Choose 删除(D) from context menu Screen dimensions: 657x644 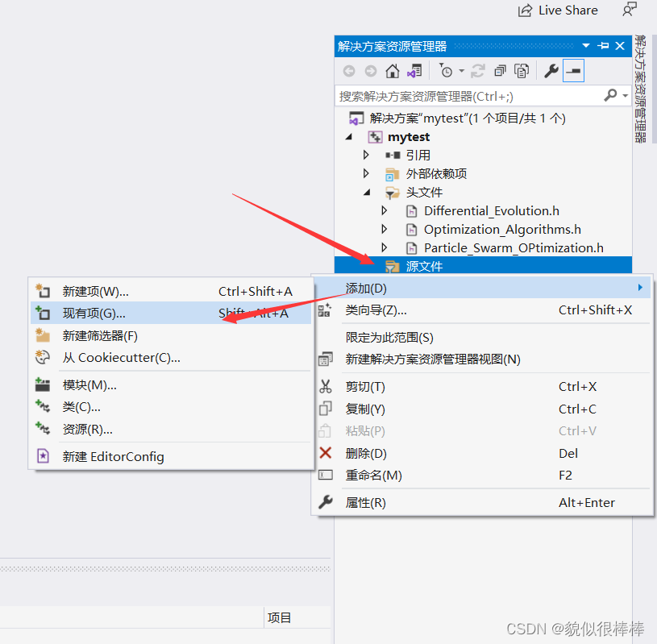(482, 453)
